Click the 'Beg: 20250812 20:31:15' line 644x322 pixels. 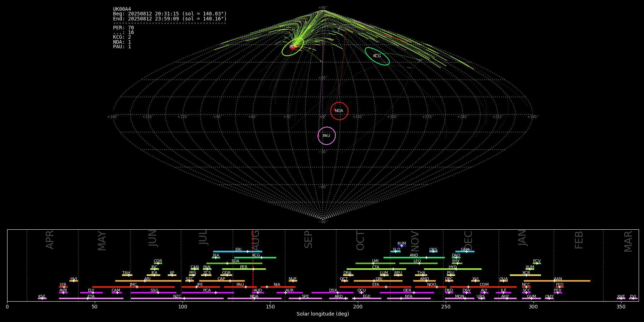[x=170, y=14]
